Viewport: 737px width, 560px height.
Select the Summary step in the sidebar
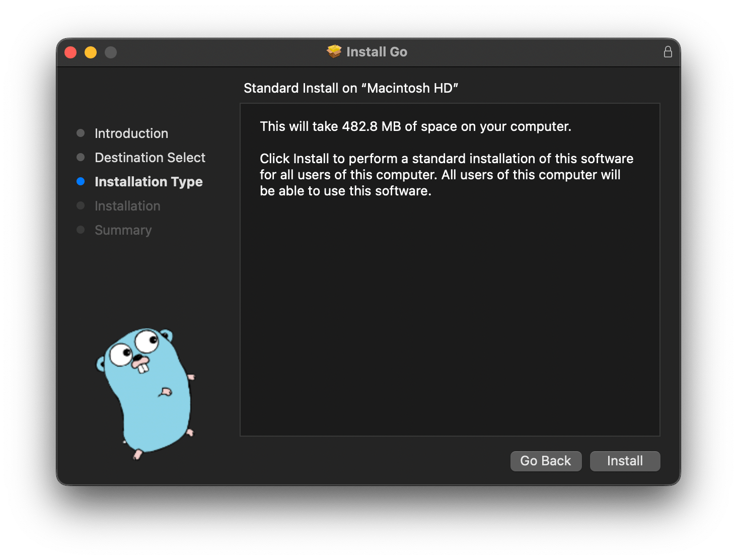click(x=123, y=230)
